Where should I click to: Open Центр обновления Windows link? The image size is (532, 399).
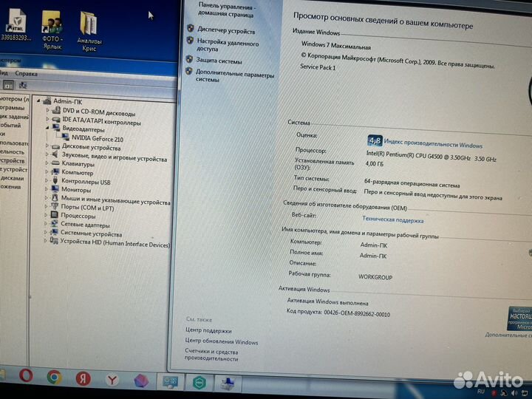(x=221, y=342)
